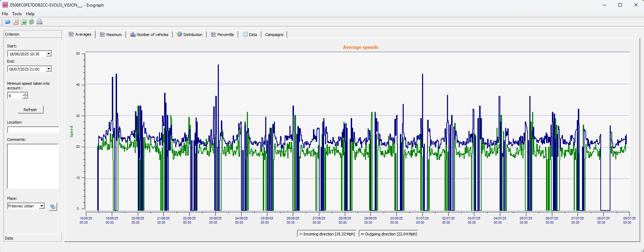Open place settings gear icon beside Freeway urban
Viewport: 644px width, 252px height.
[x=53, y=207]
